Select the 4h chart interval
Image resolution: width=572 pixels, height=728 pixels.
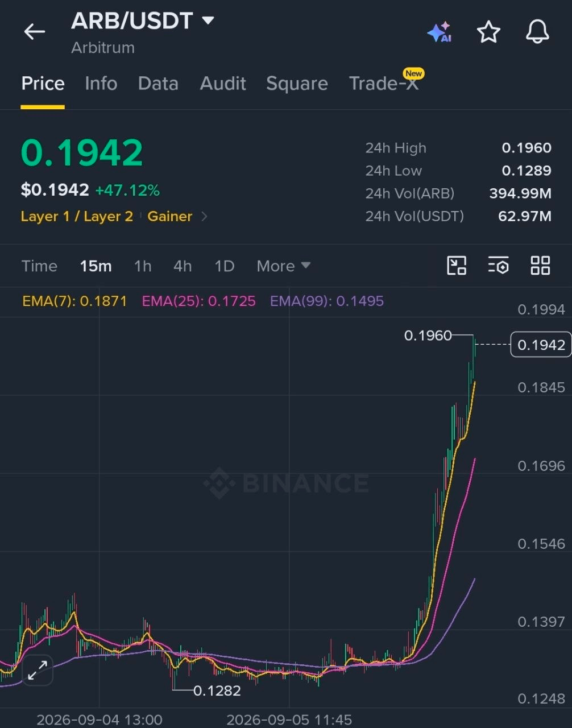click(x=183, y=266)
